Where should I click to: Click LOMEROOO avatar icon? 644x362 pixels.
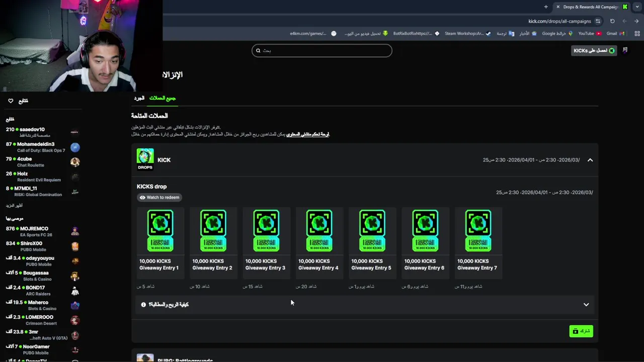tap(75, 320)
